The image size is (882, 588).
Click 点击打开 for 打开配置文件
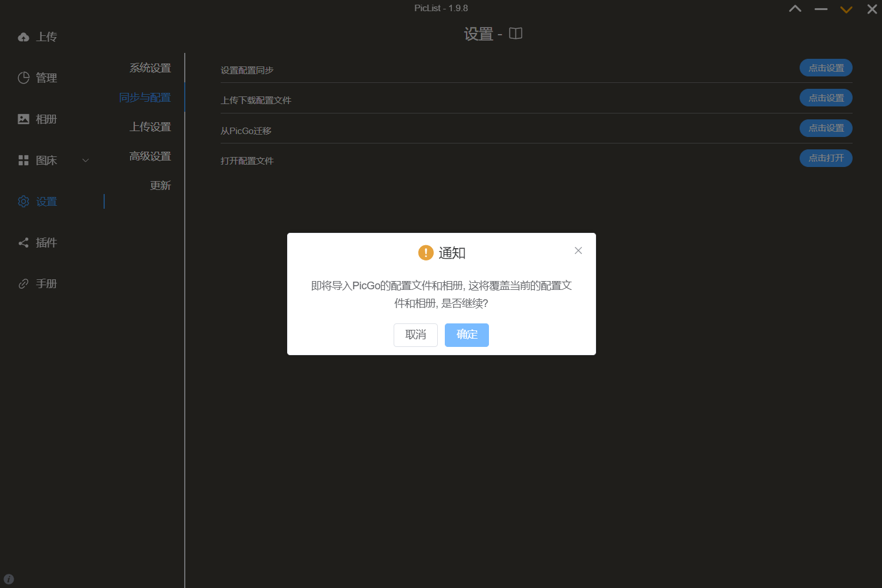coord(826,158)
